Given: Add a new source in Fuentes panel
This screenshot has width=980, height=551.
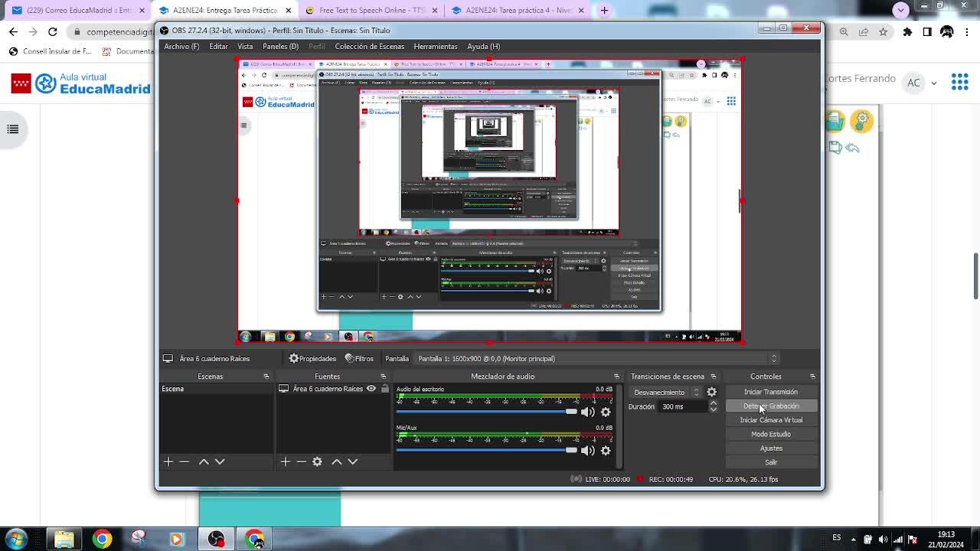Looking at the screenshot, I should pyautogui.click(x=285, y=461).
